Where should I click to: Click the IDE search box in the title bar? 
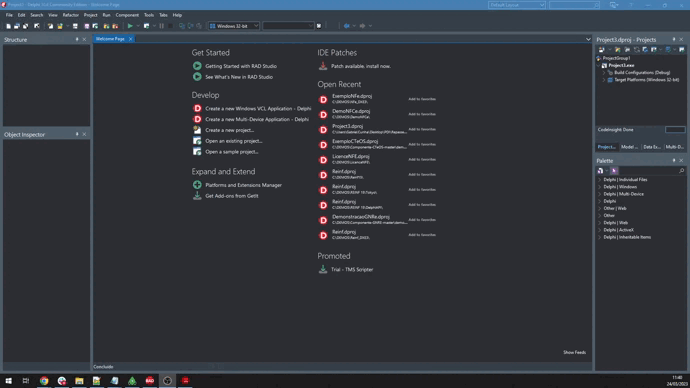(x=574, y=5)
